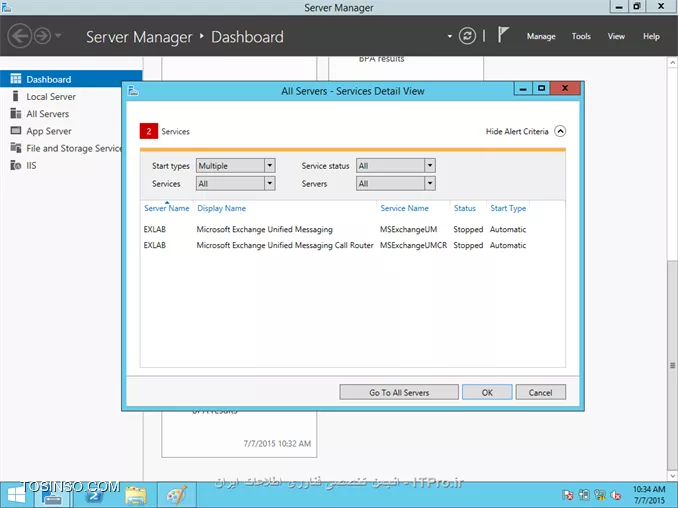Click the network tray icon

600,495
